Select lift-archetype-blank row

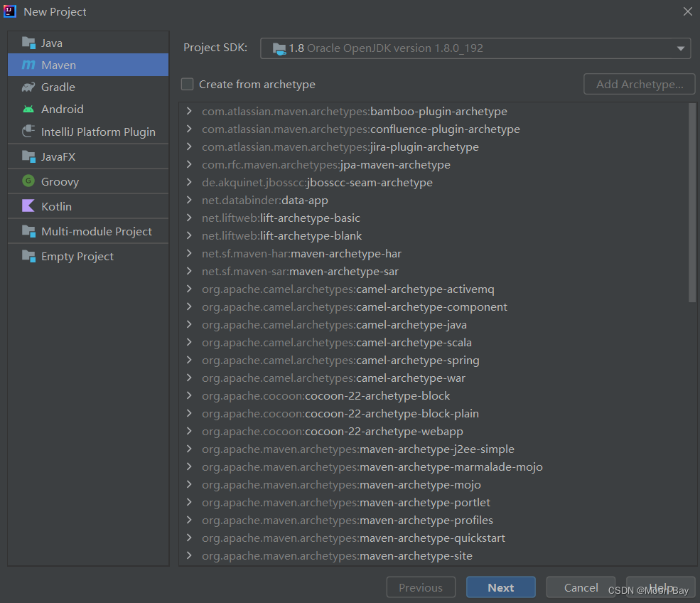434,236
